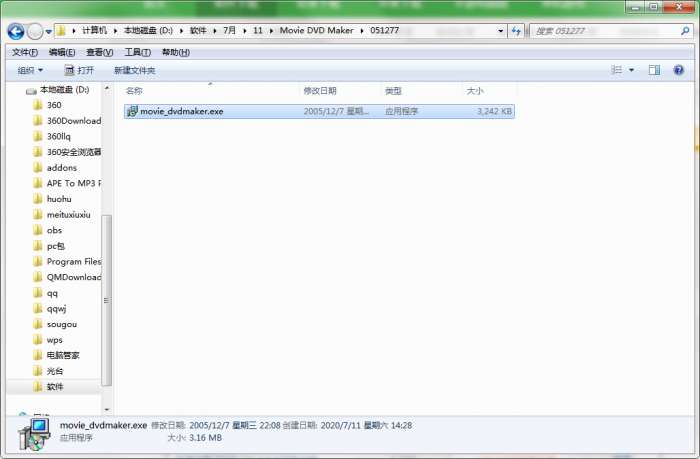
Task: Go back with the Back arrow button
Action: pos(16,31)
